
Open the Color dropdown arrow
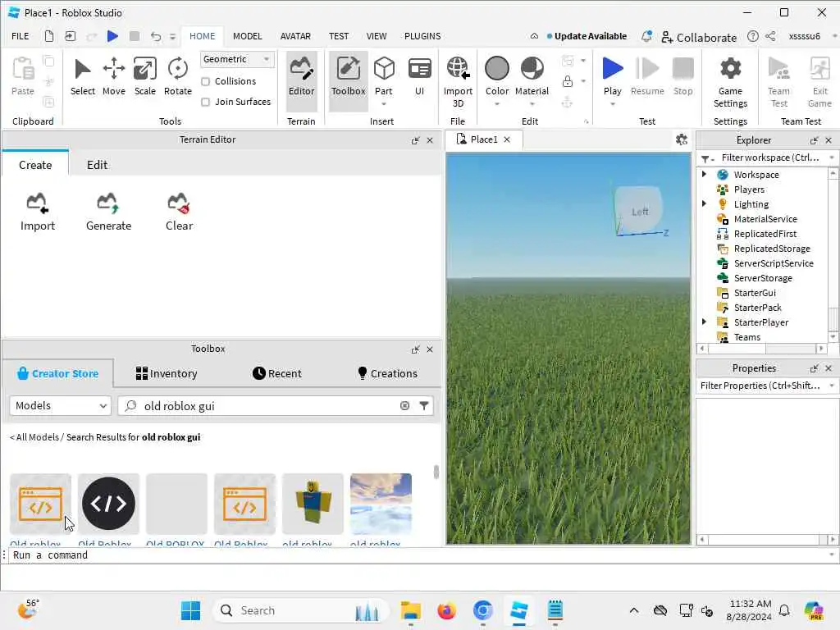click(x=496, y=104)
